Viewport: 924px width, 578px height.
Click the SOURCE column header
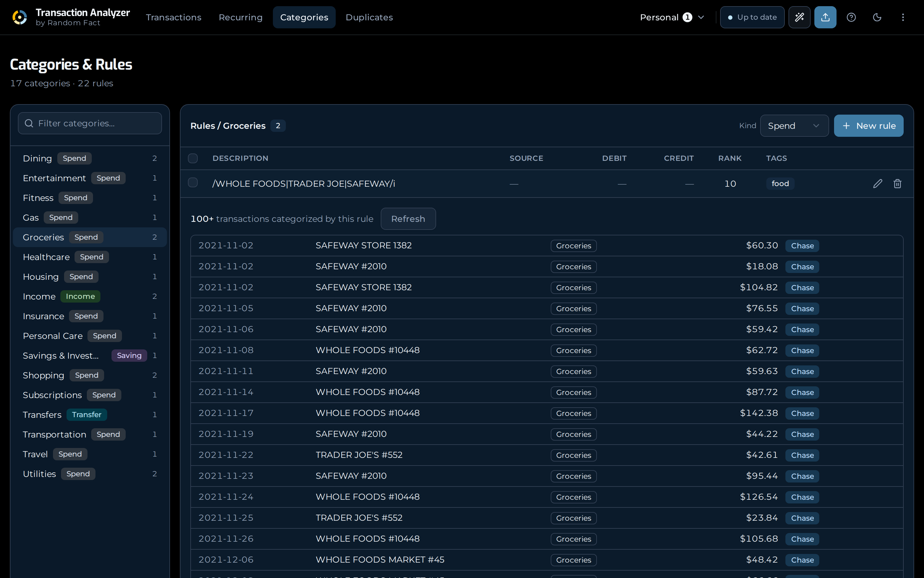coord(526,158)
